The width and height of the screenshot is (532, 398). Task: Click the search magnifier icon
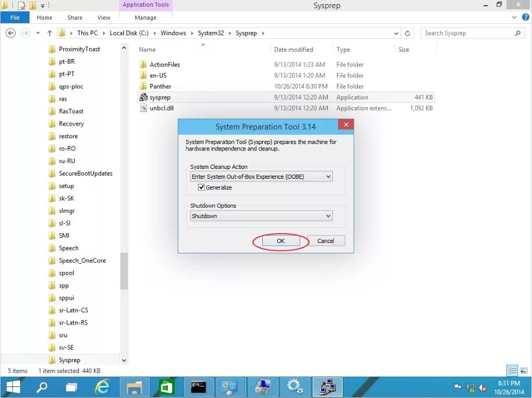518,33
